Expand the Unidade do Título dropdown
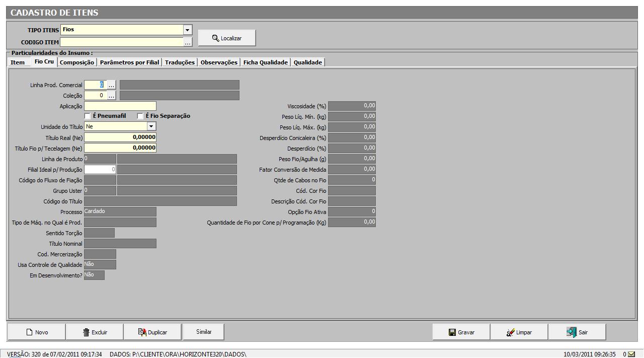This screenshot has height=358, width=644. pyautogui.click(x=151, y=127)
